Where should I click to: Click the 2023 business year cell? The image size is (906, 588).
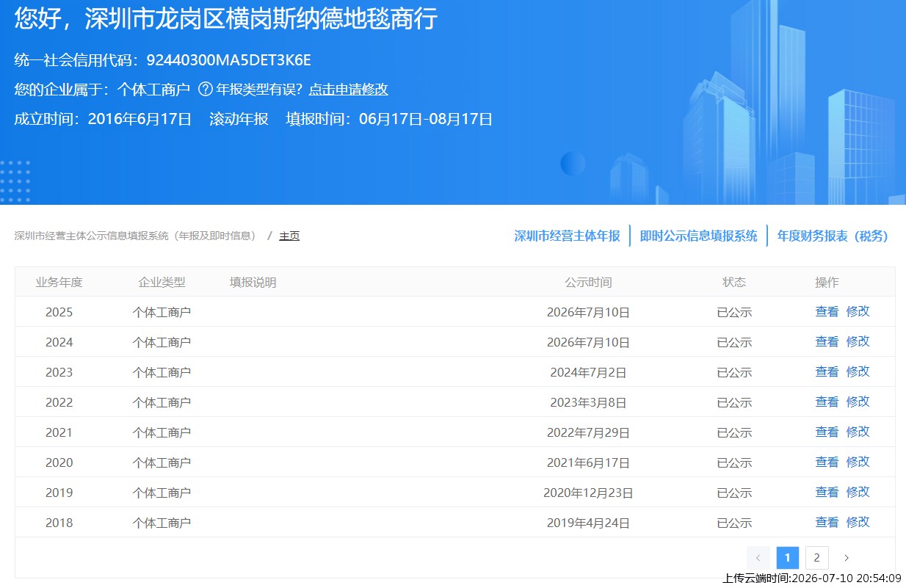pos(59,372)
